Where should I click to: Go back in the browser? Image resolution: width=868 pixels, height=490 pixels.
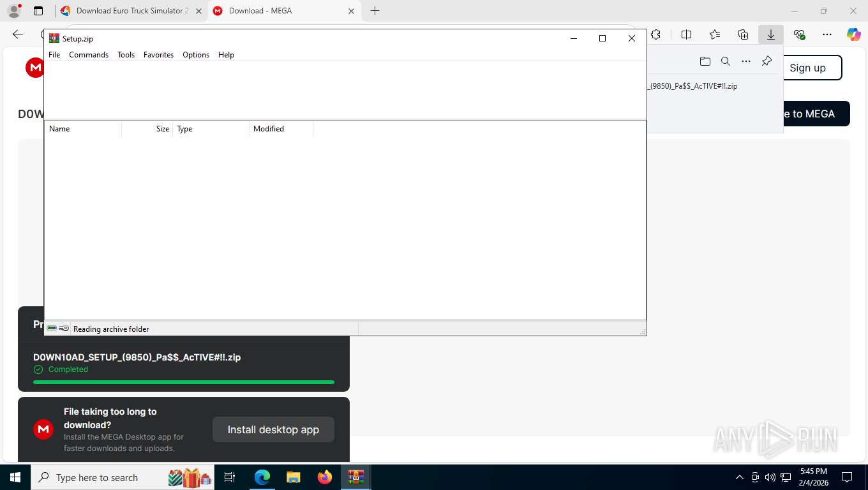pyautogui.click(x=18, y=34)
